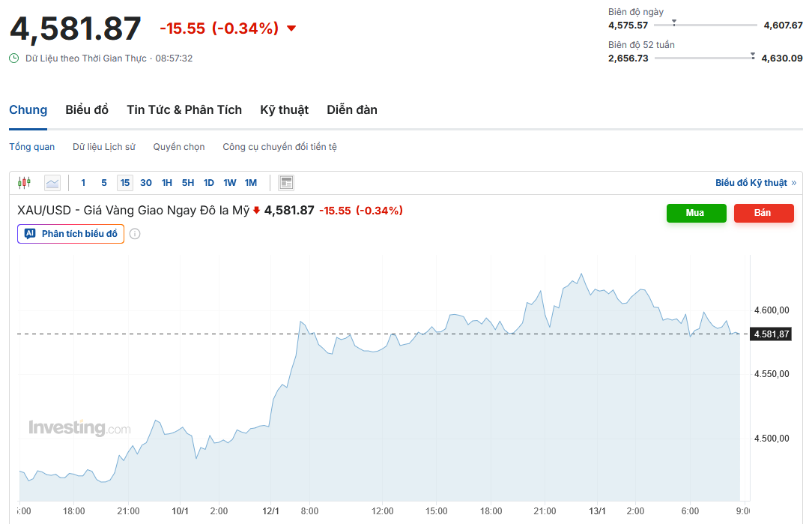This screenshot has width=812, height=524.
Task: Open AI Phân tích biểu đồ
Action: (x=71, y=234)
